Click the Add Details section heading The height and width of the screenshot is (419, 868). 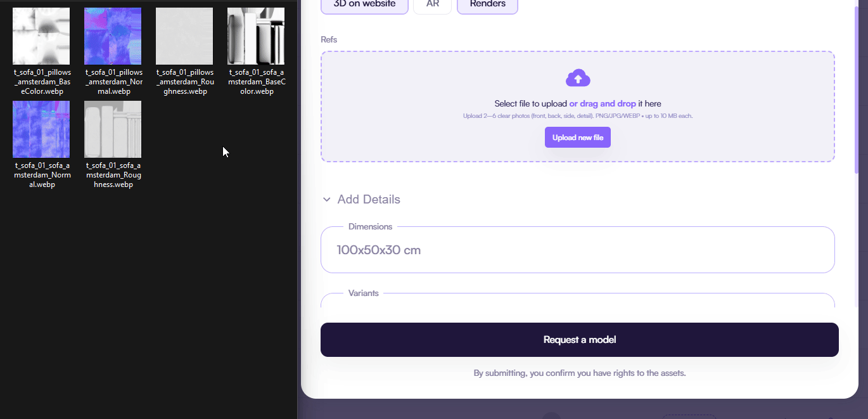[369, 200]
